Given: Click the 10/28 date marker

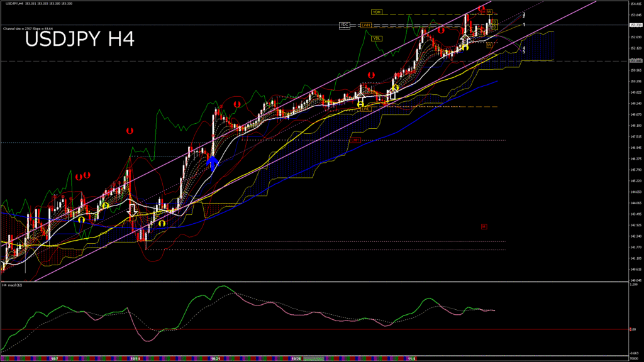Looking at the screenshot, I should tap(296, 358).
